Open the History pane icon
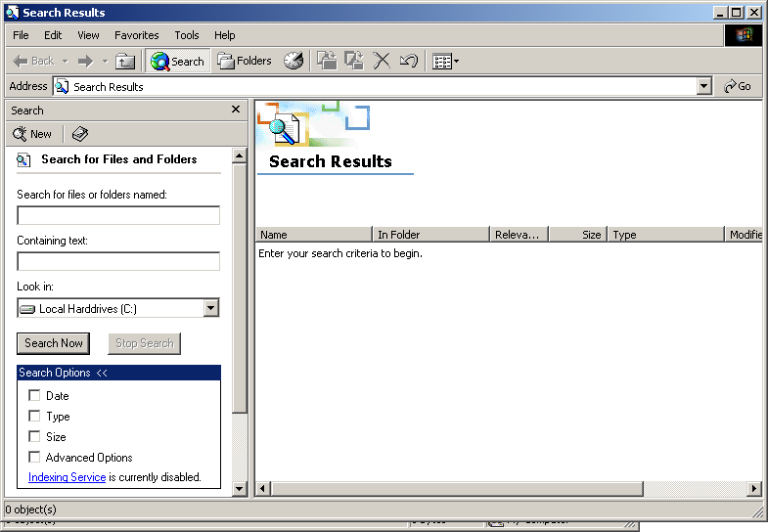The height and width of the screenshot is (532, 768). coord(294,61)
